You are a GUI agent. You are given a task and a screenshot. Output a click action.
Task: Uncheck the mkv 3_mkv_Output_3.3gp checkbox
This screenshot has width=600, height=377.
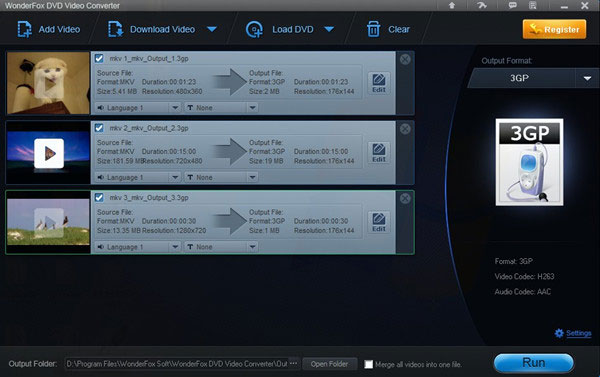click(99, 197)
